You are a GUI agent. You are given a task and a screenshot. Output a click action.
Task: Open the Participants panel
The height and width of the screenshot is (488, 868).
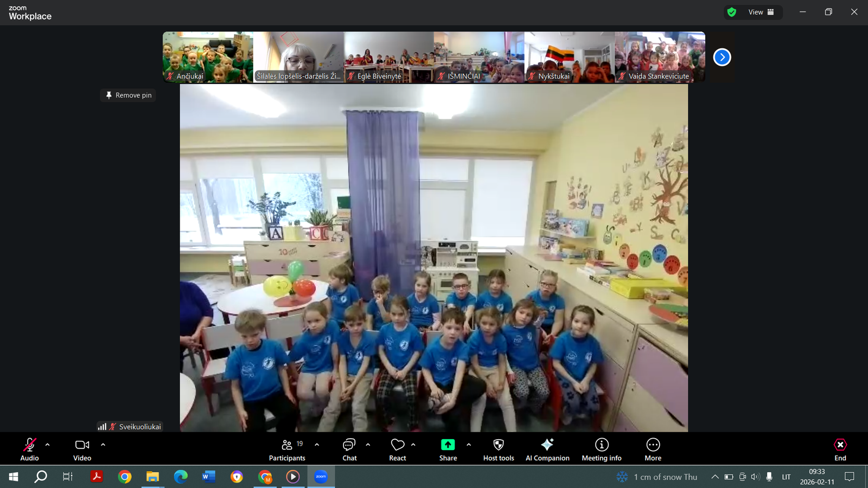(287, 450)
